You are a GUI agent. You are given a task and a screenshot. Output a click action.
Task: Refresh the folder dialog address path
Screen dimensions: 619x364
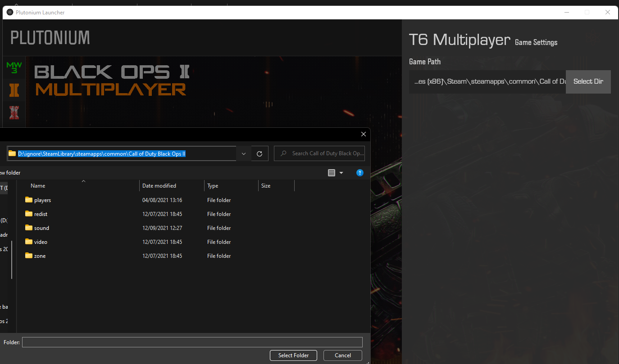[259, 153]
